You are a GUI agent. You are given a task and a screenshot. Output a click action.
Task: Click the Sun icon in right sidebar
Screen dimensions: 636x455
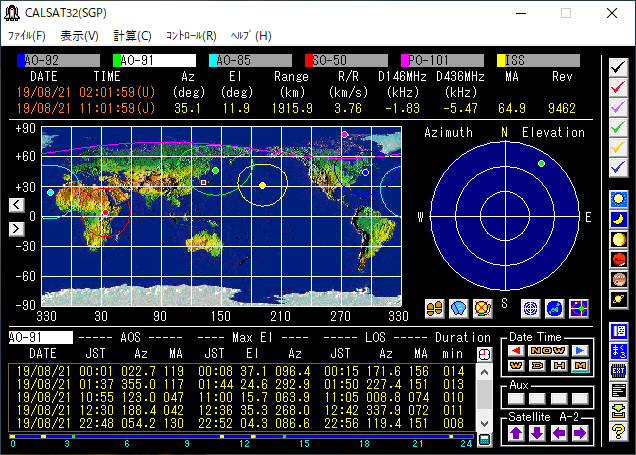pos(619,199)
